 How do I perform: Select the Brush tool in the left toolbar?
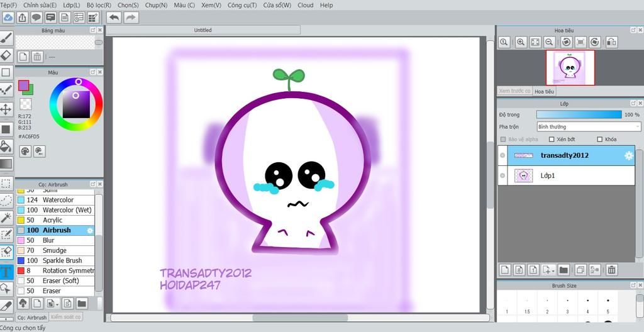6,38
